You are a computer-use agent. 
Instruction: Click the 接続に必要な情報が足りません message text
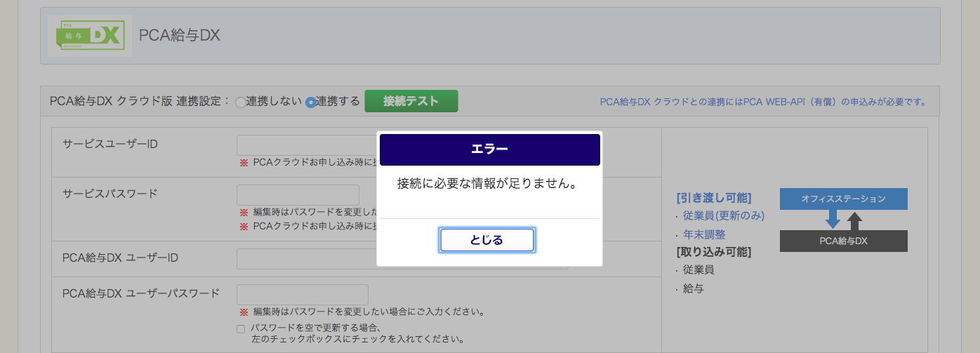pos(487,185)
